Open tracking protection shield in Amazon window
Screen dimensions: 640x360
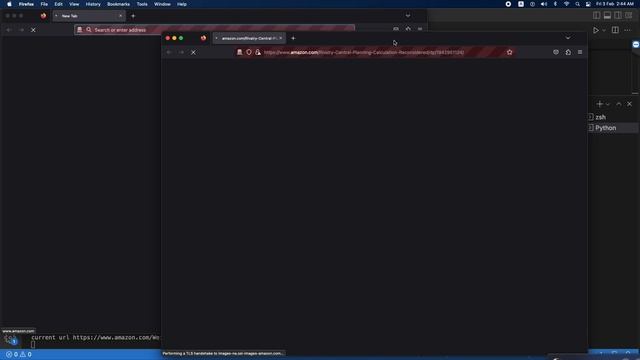249,52
